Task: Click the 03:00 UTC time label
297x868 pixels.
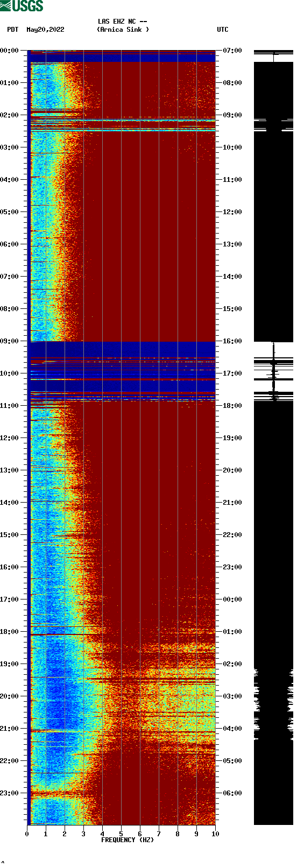Action: (232, 696)
